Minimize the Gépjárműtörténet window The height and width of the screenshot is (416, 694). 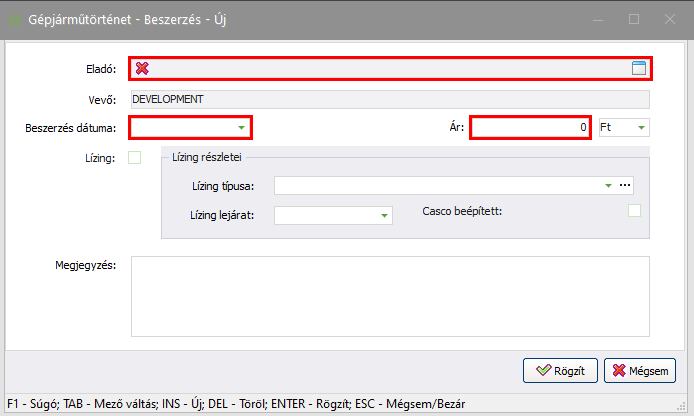pyautogui.click(x=598, y=18)
